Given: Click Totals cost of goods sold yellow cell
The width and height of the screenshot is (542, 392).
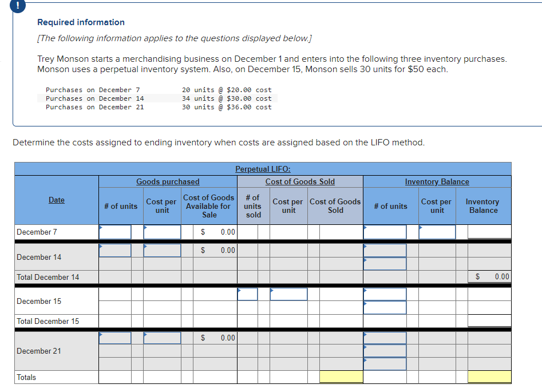Looking at the screenshot, I should coord(341,377).
